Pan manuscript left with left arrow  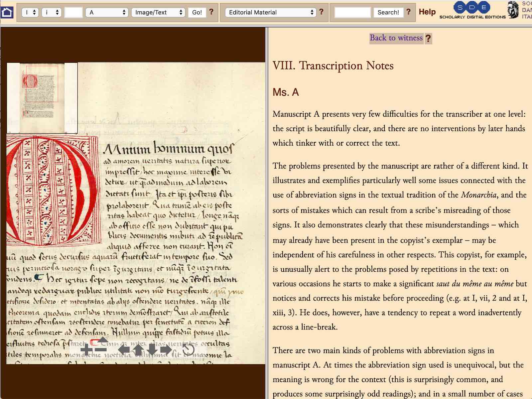click(x=124, y=350)
